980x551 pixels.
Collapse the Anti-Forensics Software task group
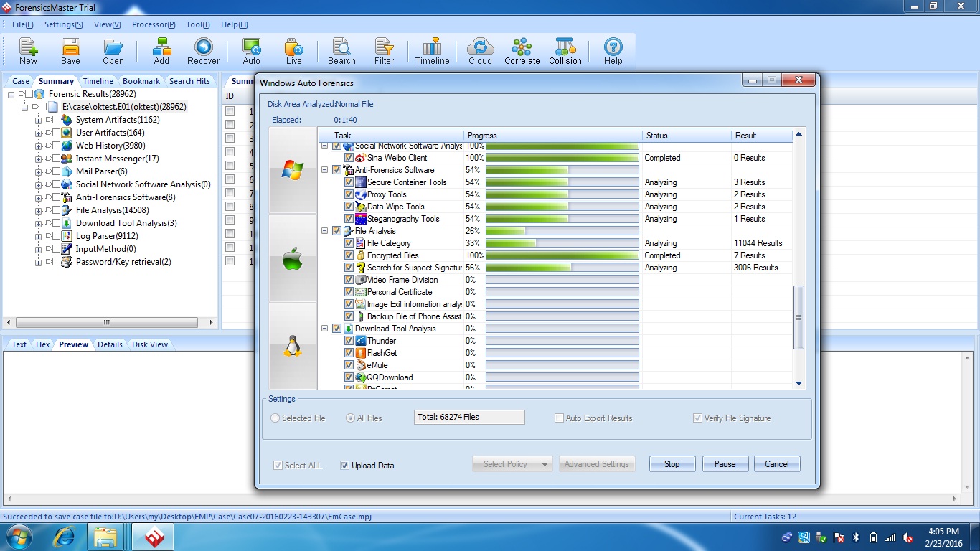pos(324,170)
